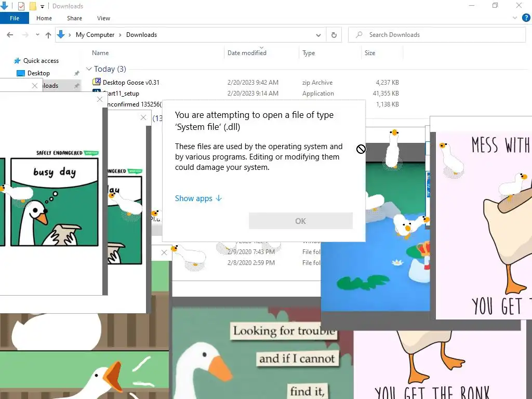This screenshot has height=399, width=532.
Task: Open the Share ribbon tab
Action: (x=74, y=18)
